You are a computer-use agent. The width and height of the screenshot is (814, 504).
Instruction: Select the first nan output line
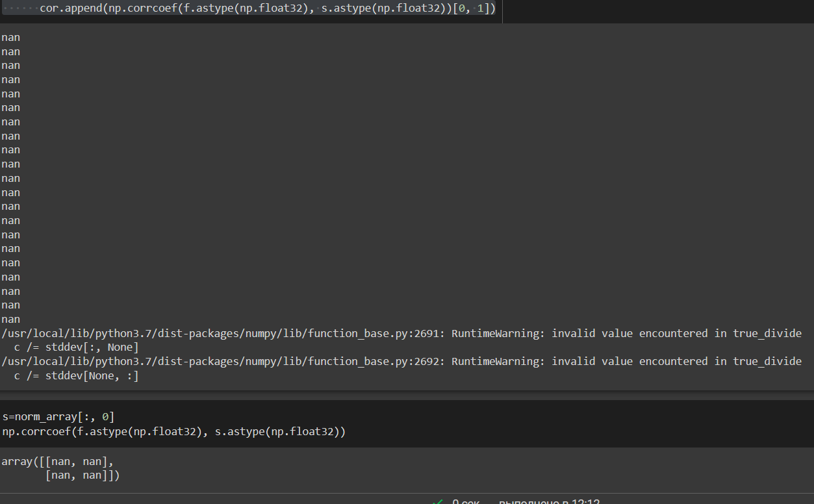[10, 37]
